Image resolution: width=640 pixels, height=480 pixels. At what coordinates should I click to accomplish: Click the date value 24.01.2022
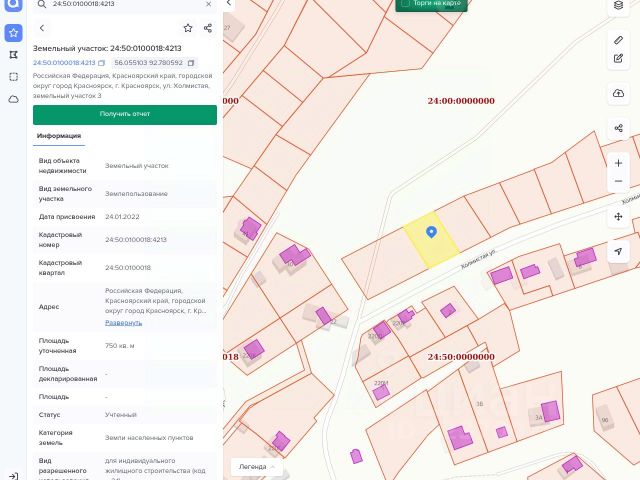pos(122,217)
